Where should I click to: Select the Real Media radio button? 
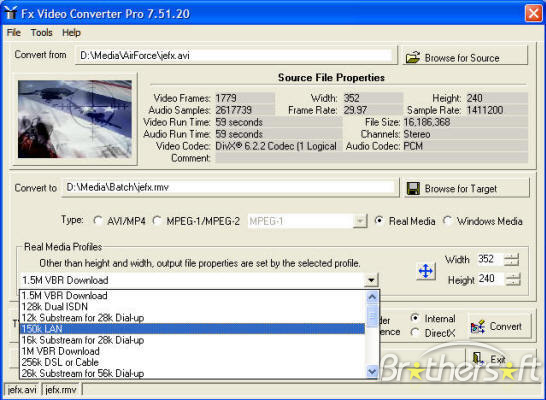(x=379, y=221)
